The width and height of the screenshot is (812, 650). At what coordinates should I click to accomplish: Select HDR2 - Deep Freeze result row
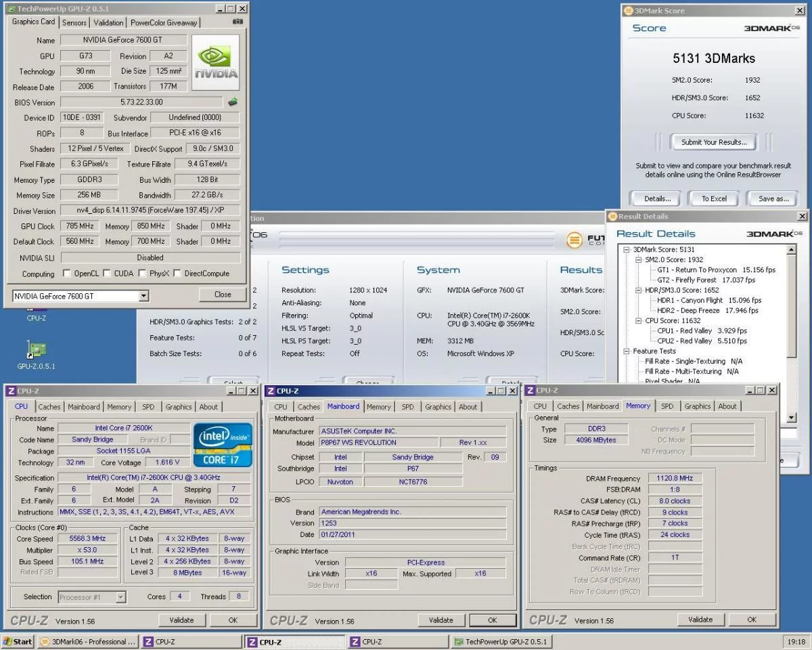coord(708,310)
